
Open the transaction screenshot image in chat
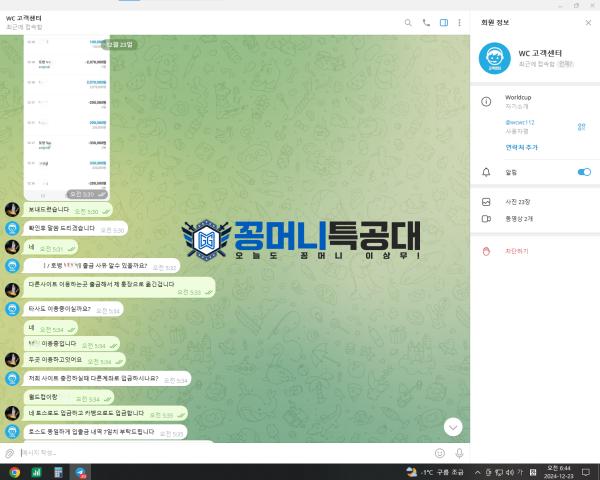click(x=67, y=118)
